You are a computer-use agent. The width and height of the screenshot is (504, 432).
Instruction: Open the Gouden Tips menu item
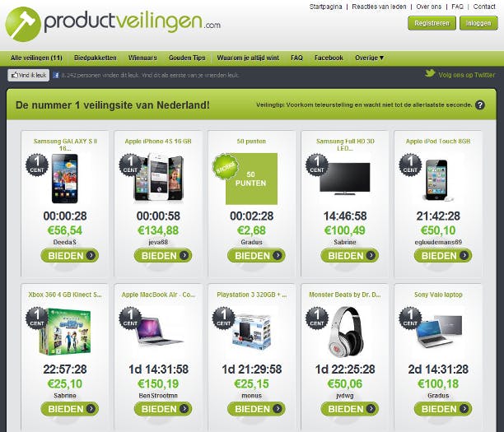pos(187,58)
